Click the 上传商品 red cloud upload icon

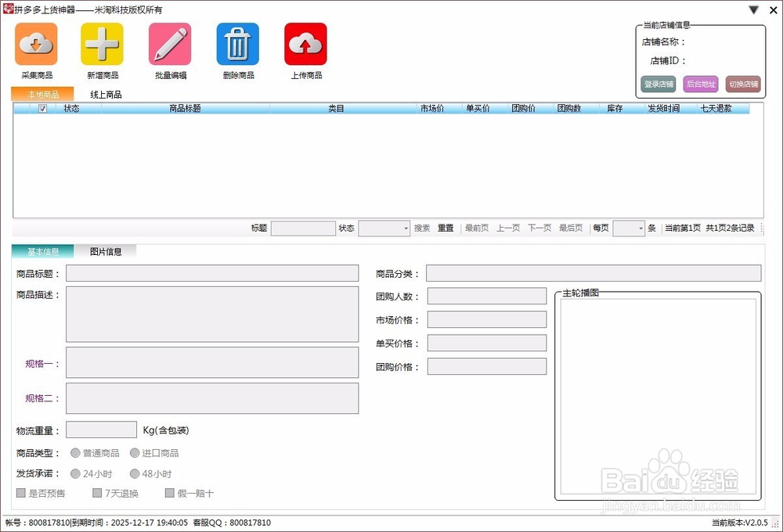[305, 44]
